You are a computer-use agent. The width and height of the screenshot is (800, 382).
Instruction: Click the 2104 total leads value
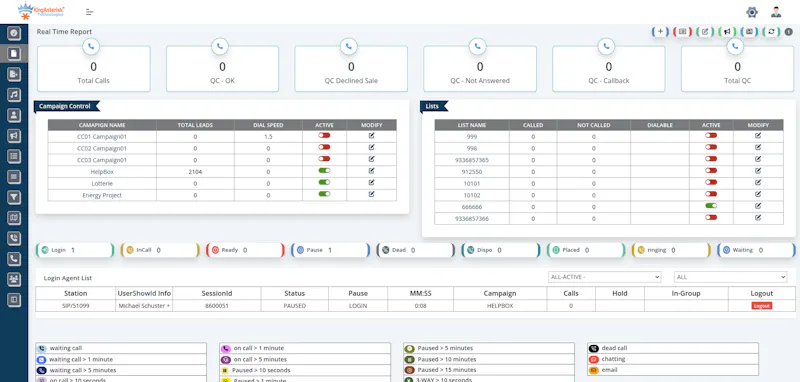click(195, 171)
